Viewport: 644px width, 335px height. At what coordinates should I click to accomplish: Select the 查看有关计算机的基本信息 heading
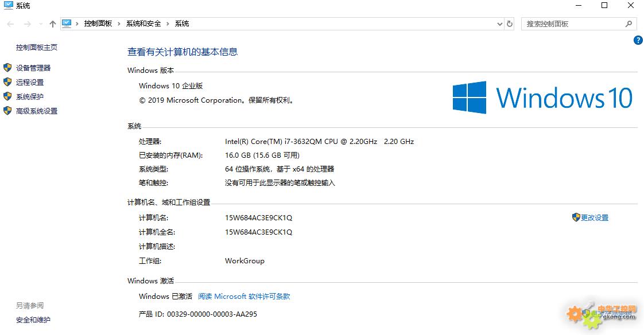click(x=183, y=52)
